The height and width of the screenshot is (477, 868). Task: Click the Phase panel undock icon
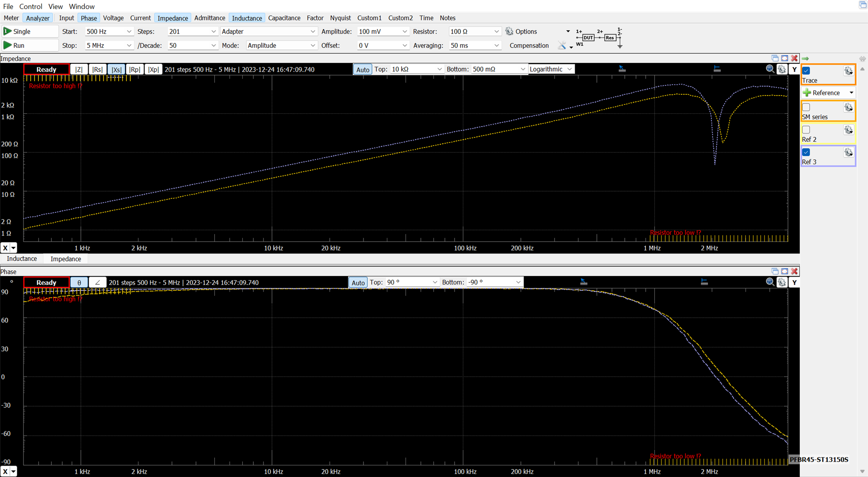[x=775, y=271]
